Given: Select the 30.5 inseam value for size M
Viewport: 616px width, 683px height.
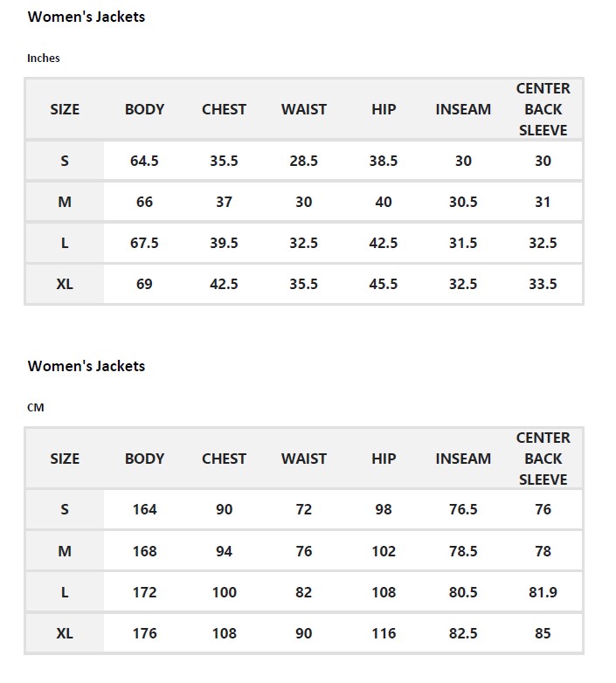Looking at the screenshot, I should 463,202.
